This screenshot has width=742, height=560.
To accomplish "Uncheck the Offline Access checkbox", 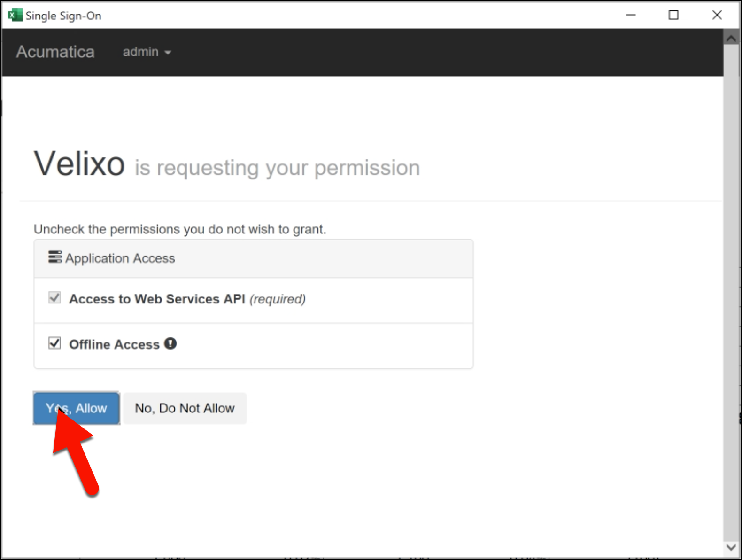I will coord(55,343).
